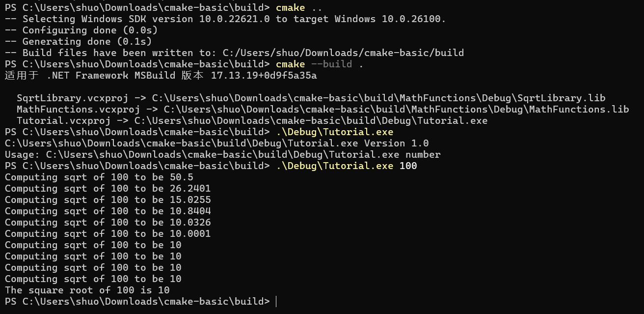Image resolution: width=644 pixels, height=314 pixels.
Task: Click the 'cmake --build .' command
Action: pos(320,64)
